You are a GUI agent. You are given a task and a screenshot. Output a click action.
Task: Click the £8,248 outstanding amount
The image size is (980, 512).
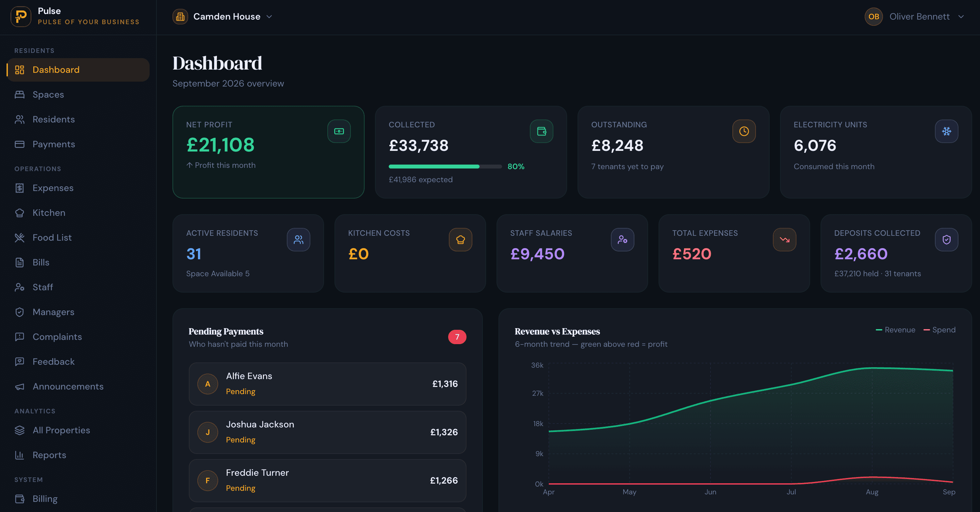(x=617, y=146)
